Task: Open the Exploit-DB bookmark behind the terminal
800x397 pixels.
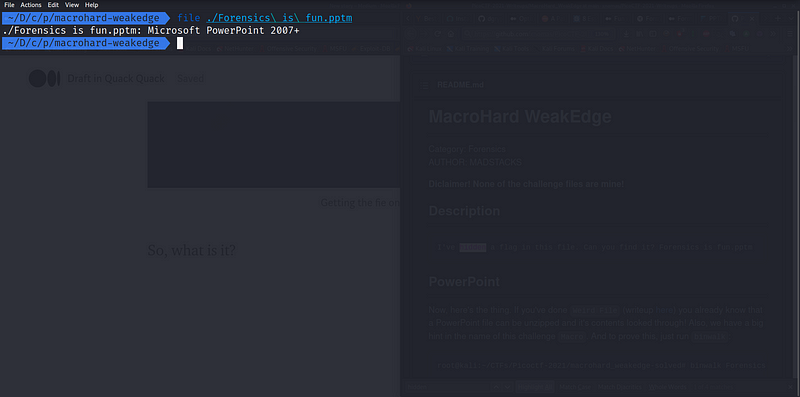Action: 375,49
